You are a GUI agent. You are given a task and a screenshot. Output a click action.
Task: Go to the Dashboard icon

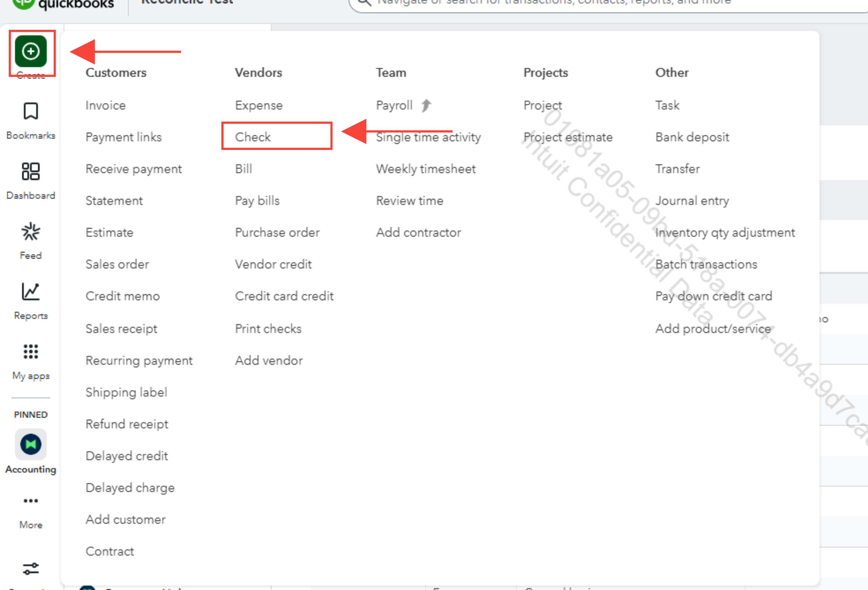point(31,171)
